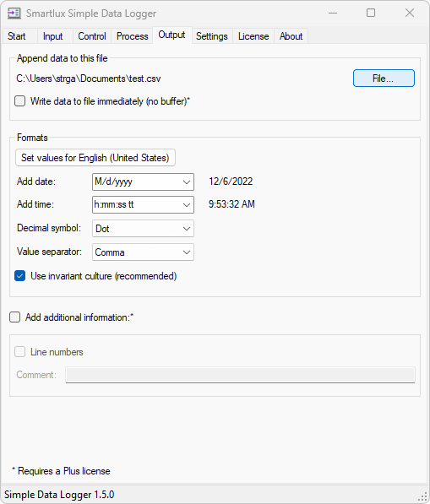This screenshot has width=430, height=504.
Task: Click the time preview 9:53:32 AM
Action: click(231, 204)
